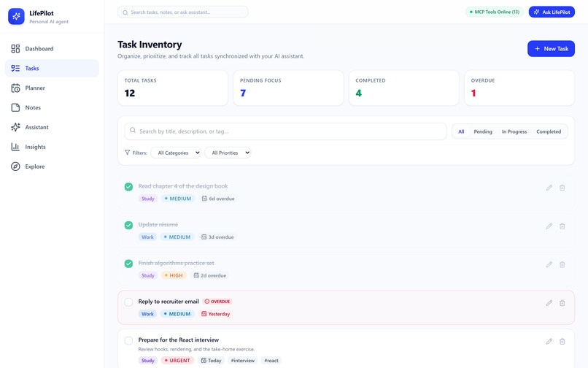Image resolution: width=588 pixels, height=368 pixels.
Task: Click the MCP Tools Online status badge
Action: [494, 12]
